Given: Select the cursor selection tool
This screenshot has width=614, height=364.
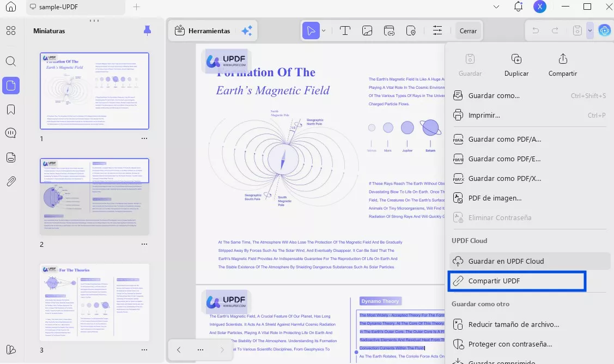Looking at the screenshot, I should (x=311, y=31).
